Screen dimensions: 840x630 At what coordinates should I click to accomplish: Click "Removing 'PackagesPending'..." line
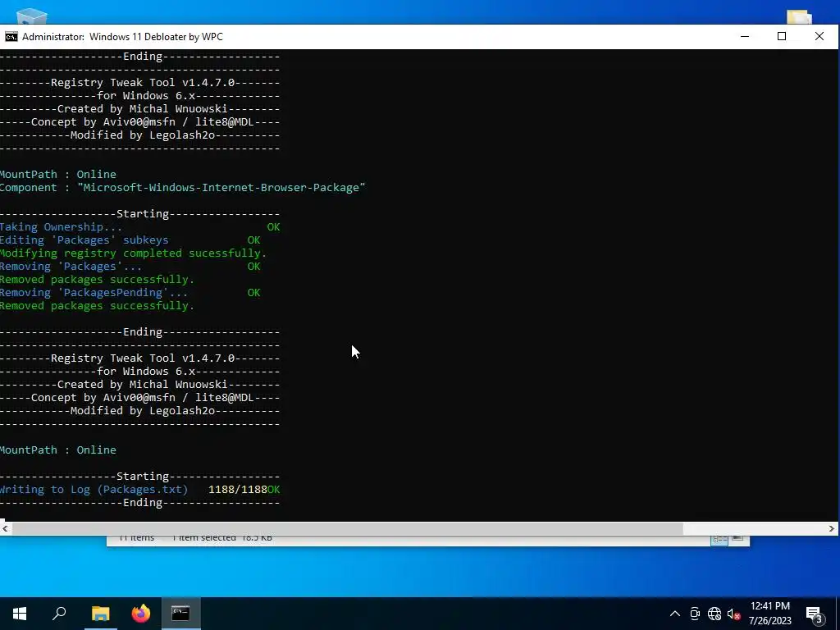click(x=94, y=293)
